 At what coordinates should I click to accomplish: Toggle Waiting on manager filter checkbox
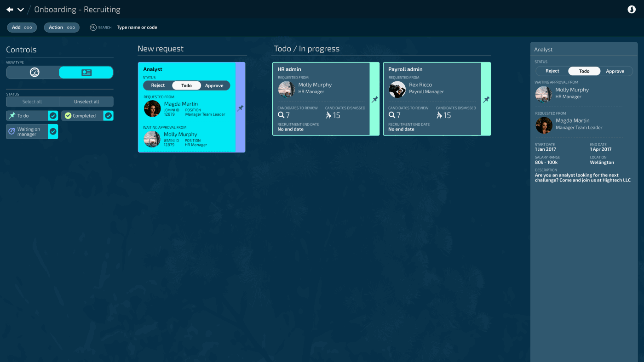[53, 132]
